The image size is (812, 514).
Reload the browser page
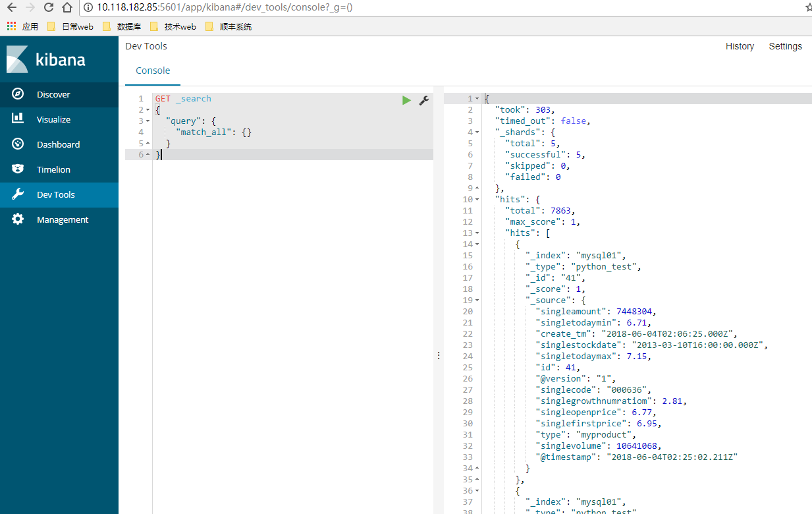[48, 8]
